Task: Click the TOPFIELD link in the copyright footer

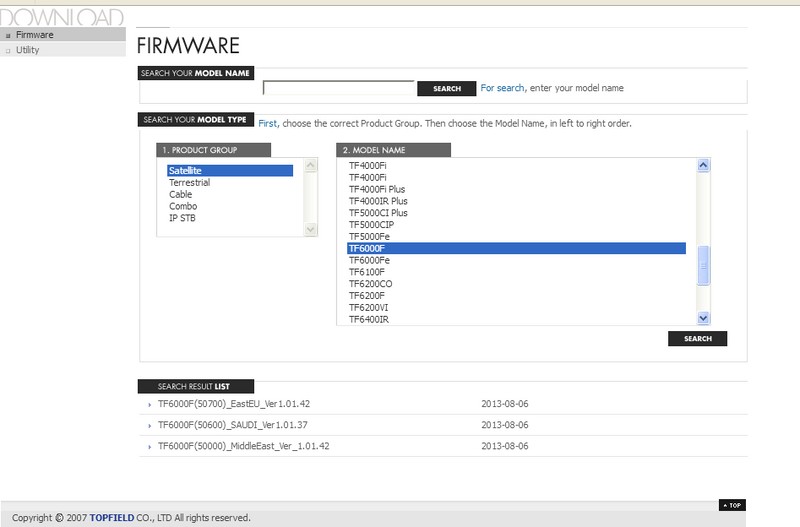Action: coord(112,518)
